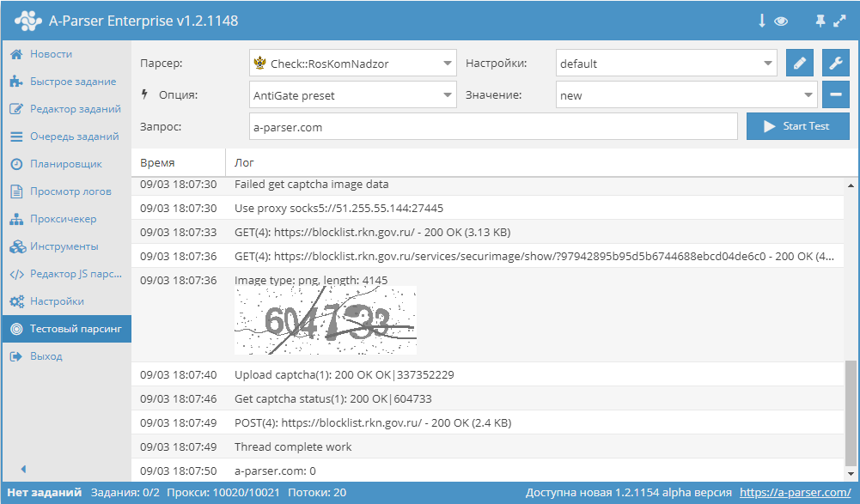This screenshot has width=860, height=504.
Task: Collapse sidebar with the left arrow
Action: point(23,469)
